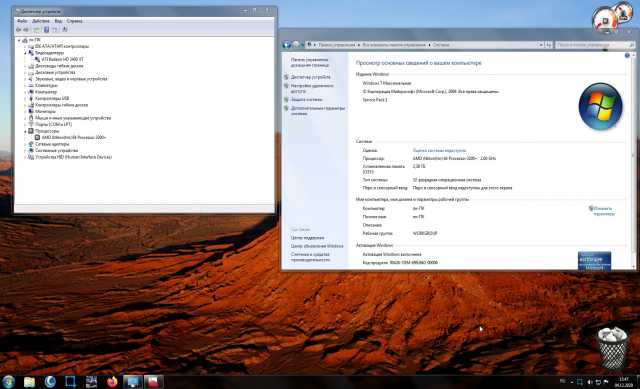
Task: Launch Firefox from the taskbar
Action: point(112,382)
